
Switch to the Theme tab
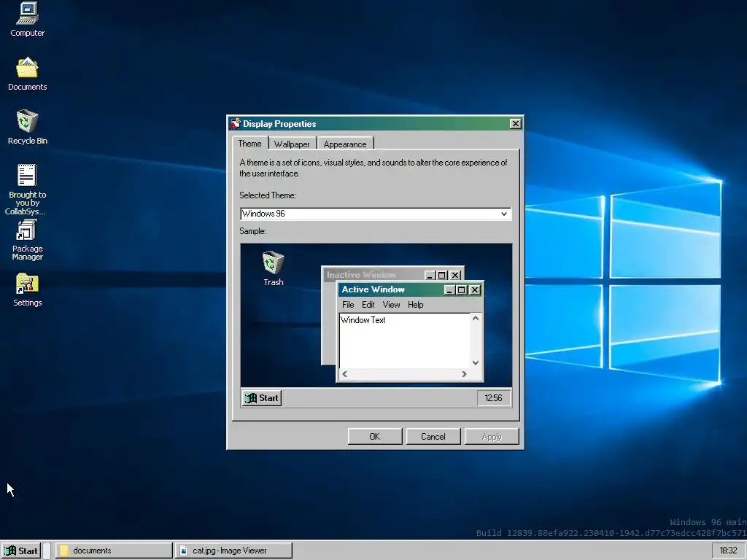249,144
